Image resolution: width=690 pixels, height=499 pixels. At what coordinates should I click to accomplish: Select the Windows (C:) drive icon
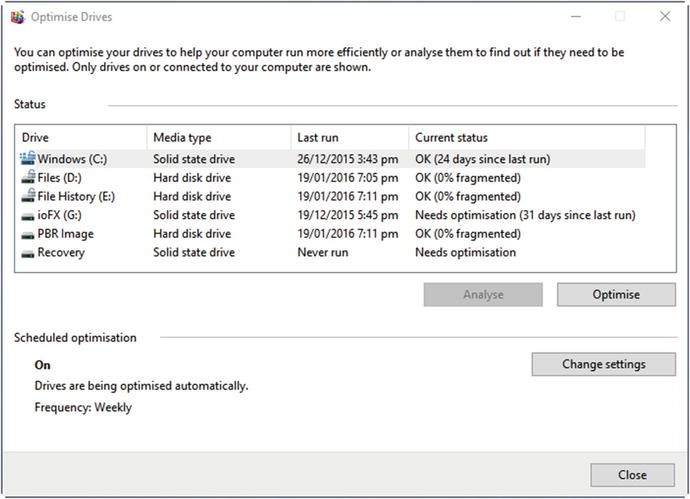tap(27, 158)
